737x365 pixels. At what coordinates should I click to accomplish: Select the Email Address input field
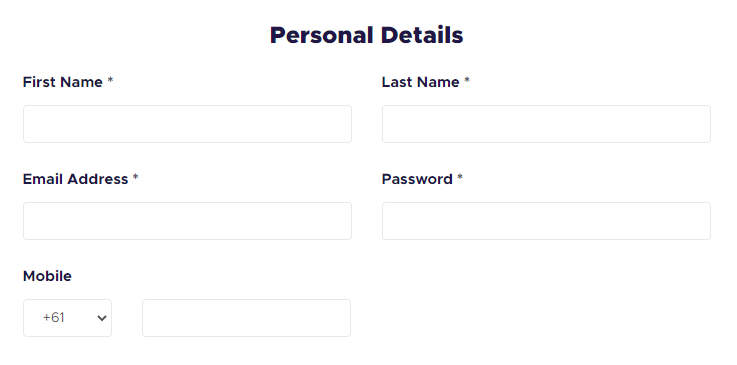187,221
